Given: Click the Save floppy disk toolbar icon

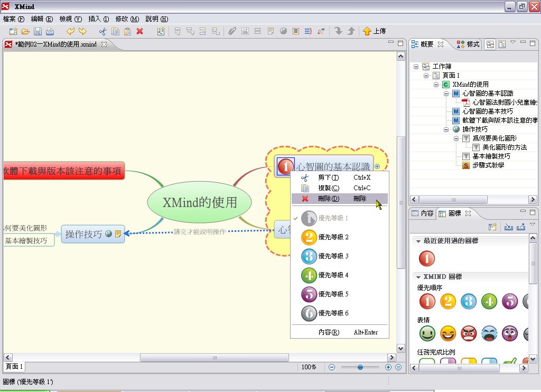Looking at the screenshot, I should [38, 31].
